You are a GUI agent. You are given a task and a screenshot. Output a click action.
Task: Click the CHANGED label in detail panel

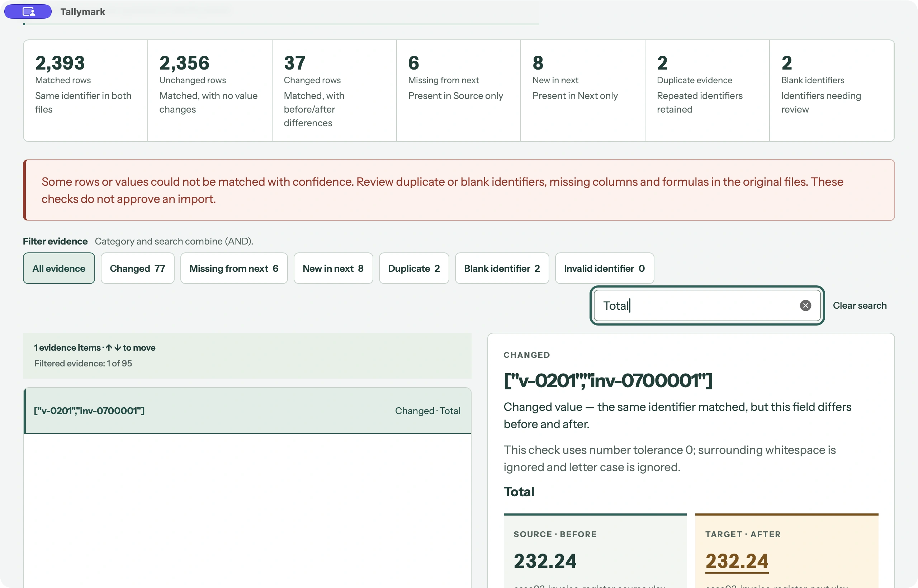526,355
